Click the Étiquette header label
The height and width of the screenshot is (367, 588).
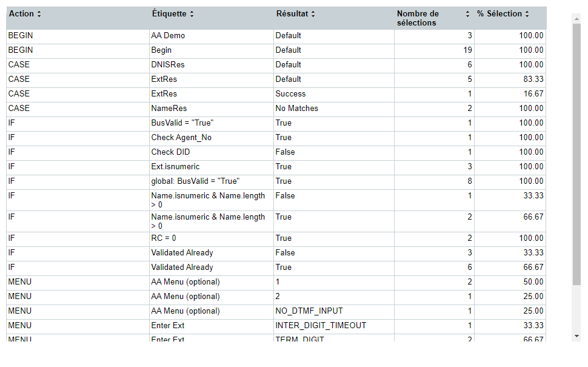pyautogui.click(x=169, y=14)
